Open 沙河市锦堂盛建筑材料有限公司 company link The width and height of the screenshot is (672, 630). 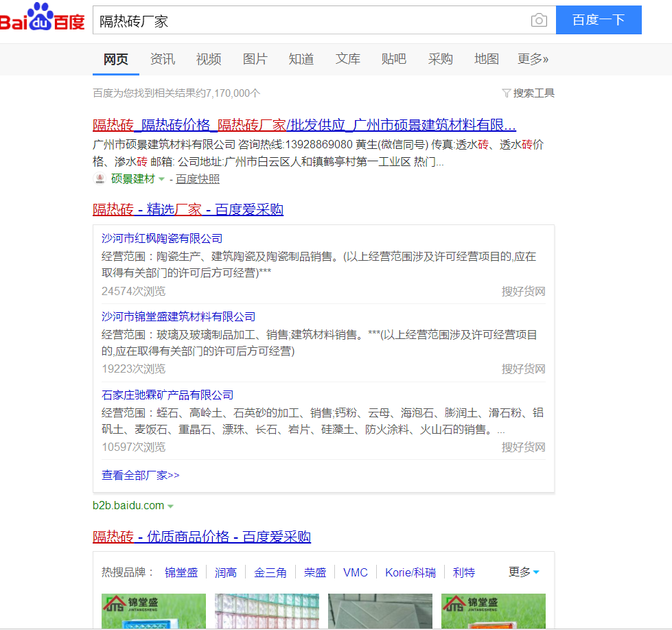[178, 316]
